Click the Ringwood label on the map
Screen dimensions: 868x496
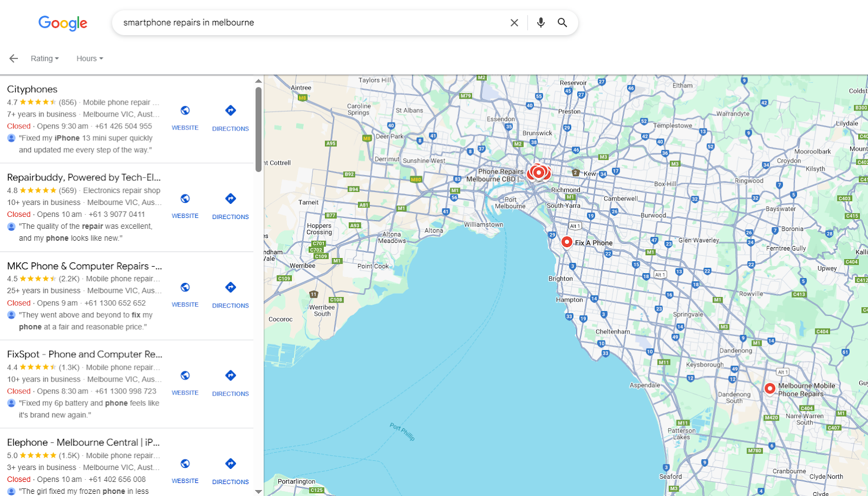pyautogui.click(x=749, y=181)
